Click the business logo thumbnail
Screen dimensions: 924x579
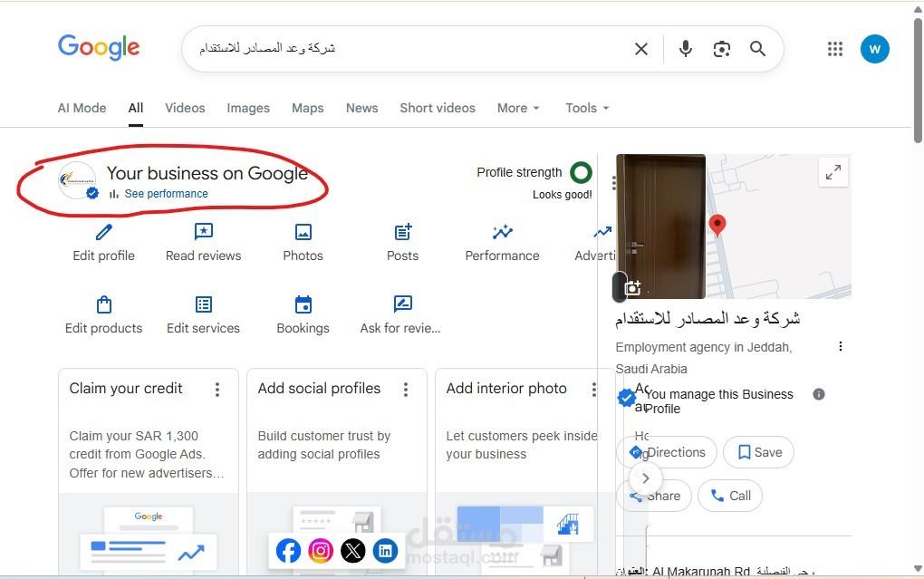pyautogui.click(x=77, y=180)
